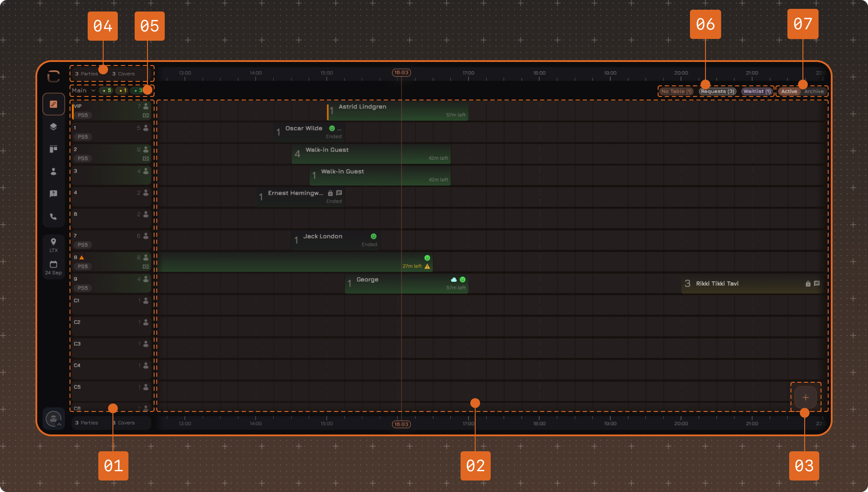Select table 3 row
The image size is (868, 492).
111,176
